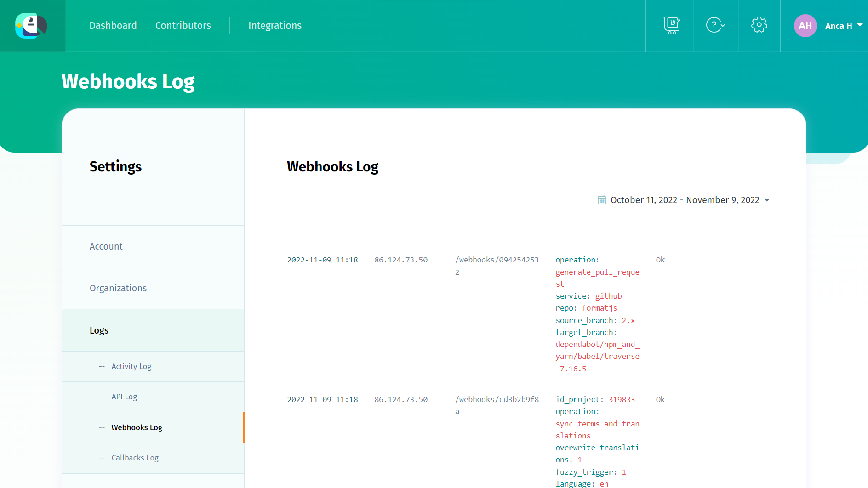Click the help question mark icon

[714, 26]
